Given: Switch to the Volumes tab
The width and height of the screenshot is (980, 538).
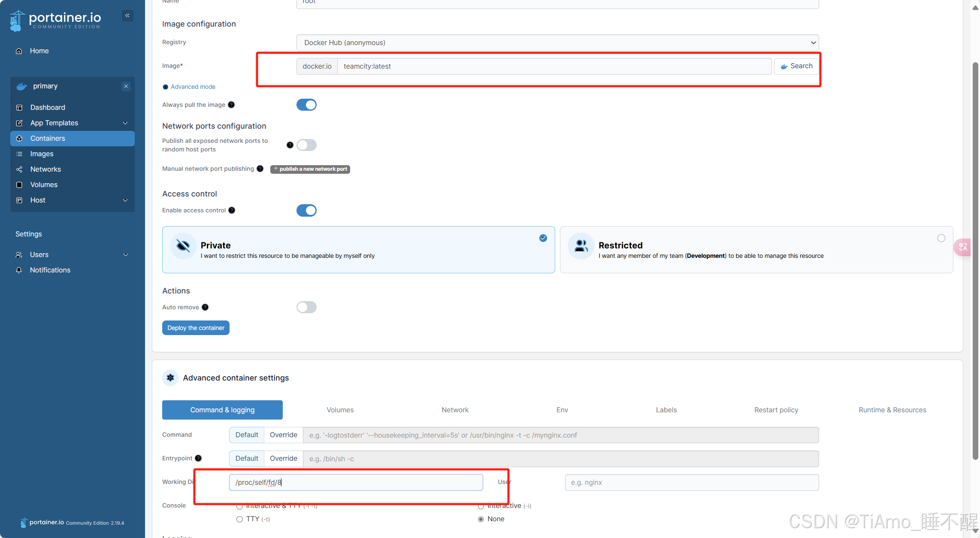Looking at the screenshot, I should coord(340,410).
